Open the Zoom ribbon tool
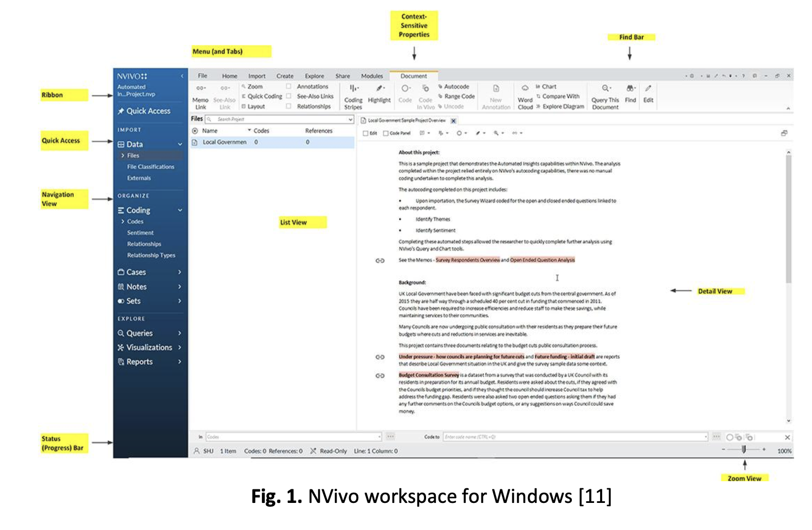 [252, 87]
